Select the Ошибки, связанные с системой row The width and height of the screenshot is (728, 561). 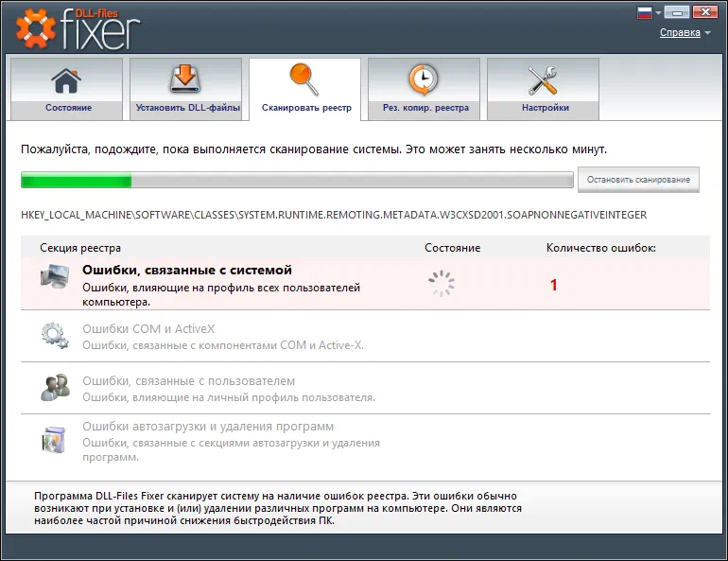(x=365, y=284)
